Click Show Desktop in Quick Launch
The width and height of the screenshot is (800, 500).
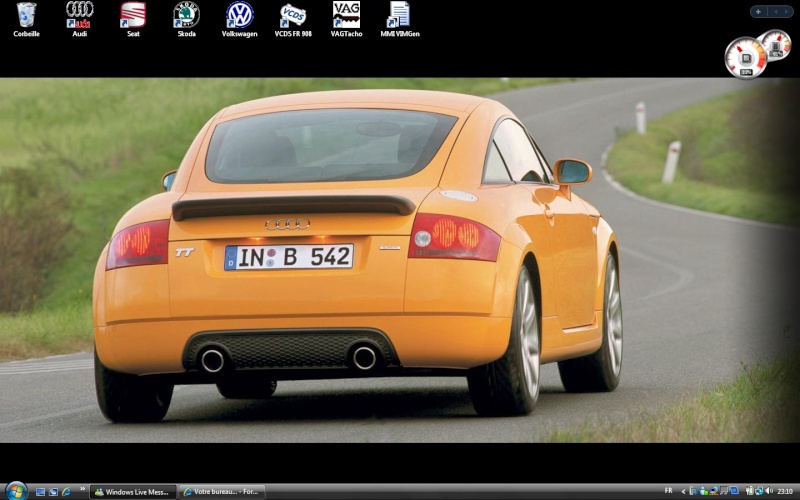40,492
